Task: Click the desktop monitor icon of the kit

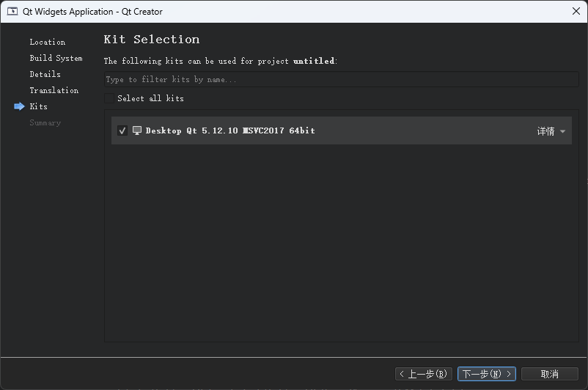Action: (137, 130)
